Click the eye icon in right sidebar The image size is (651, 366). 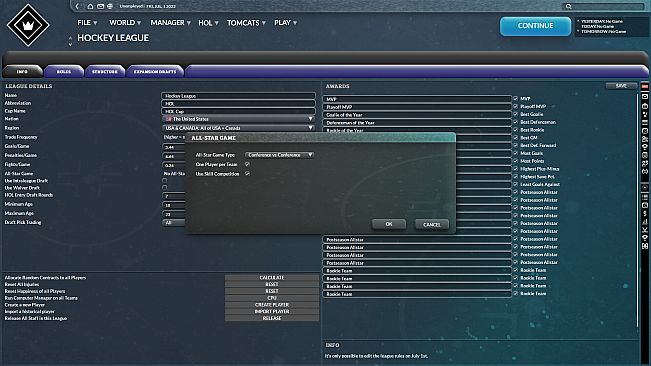pos(645,188)
